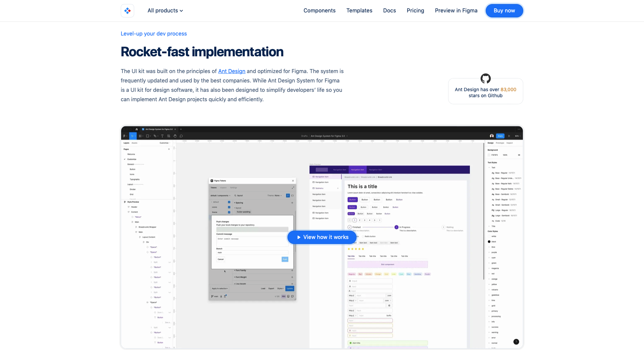The height and width of the screenshot is (362, 644).
Task: Click the black color style swatch
Action: (x=489, y=242)
